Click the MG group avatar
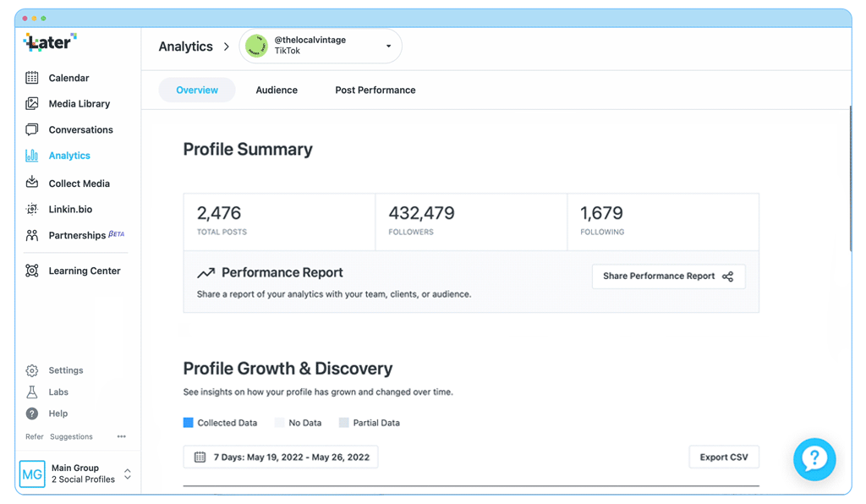This screenshot has height=504, width=866. [x=32, y=474]
